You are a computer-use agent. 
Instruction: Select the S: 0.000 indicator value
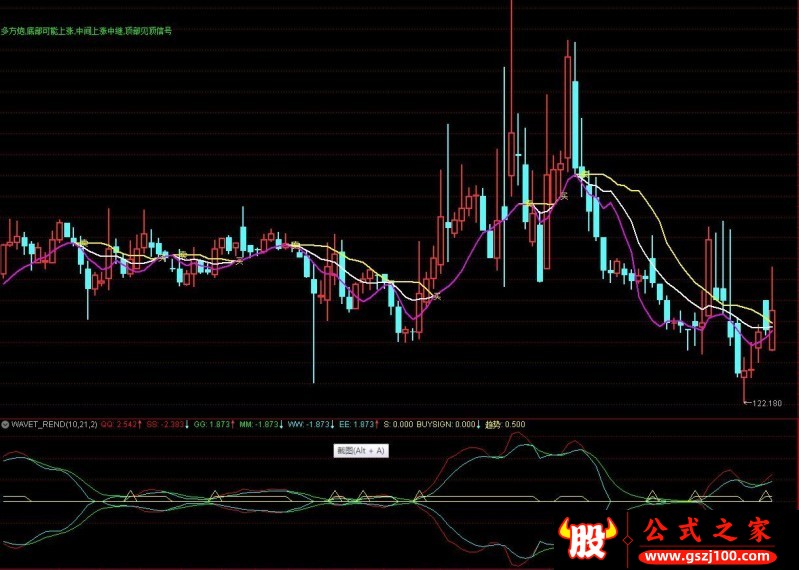(x=398, y=424)
